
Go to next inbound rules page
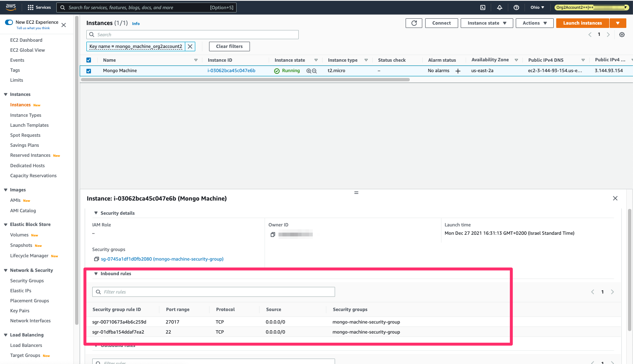(613, 292)
